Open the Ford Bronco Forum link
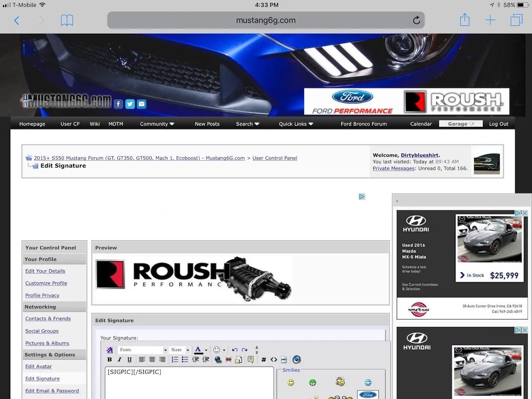Image resolution: width=532 pixels, height=399 pixels. tap(364, 124)
